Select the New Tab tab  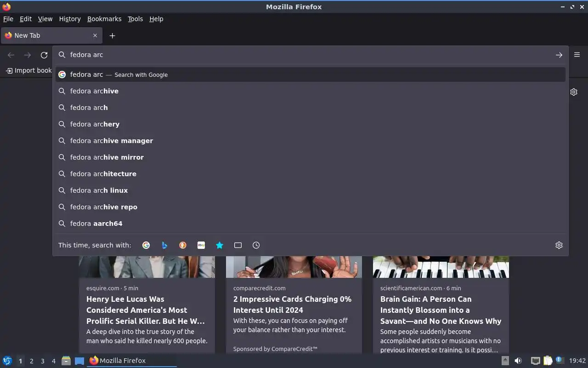(x=51, y=35)
